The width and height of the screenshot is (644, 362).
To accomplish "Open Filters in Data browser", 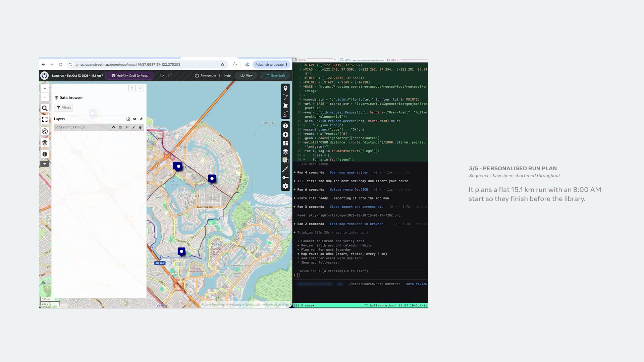I will [64, 108].
